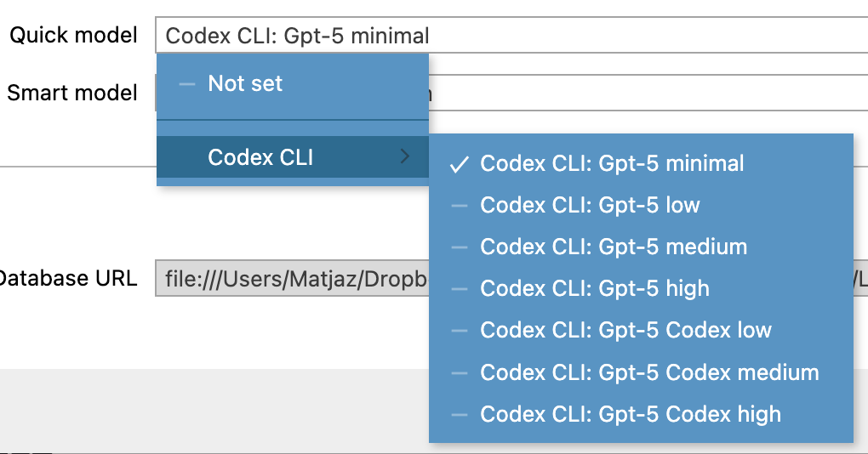Select Codex CLI: Gpt-5 Codex low
Screen dimensions: 868x454
tap(625, 330)
